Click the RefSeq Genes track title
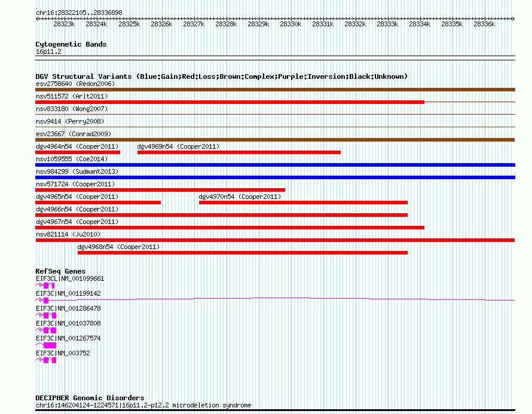Screen dimensions: 532x414 point(60,271)
